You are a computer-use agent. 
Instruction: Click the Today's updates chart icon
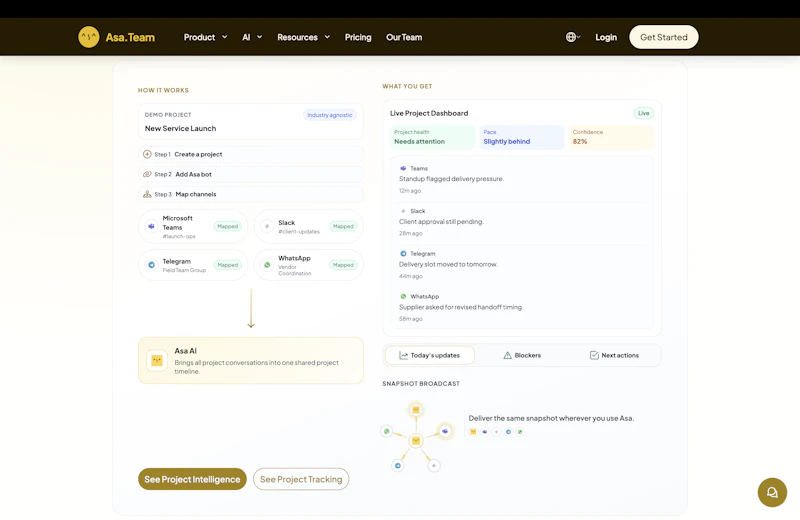pyautogui.click(x=403, y=355)
